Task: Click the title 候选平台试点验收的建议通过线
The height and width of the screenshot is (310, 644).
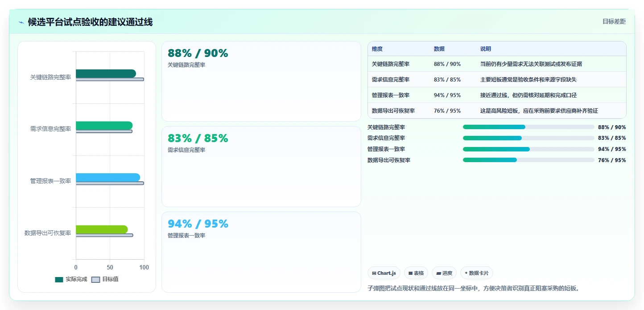Action: pos(90,22)
